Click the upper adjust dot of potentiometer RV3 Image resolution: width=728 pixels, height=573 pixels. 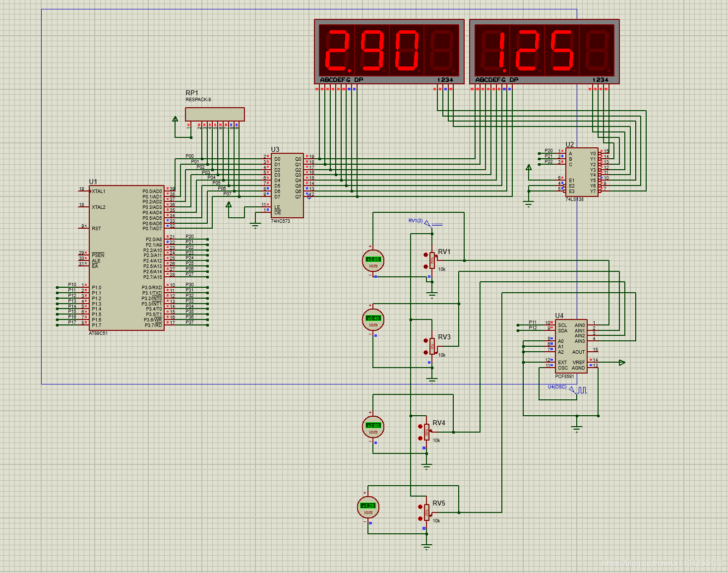coord(425,340)
